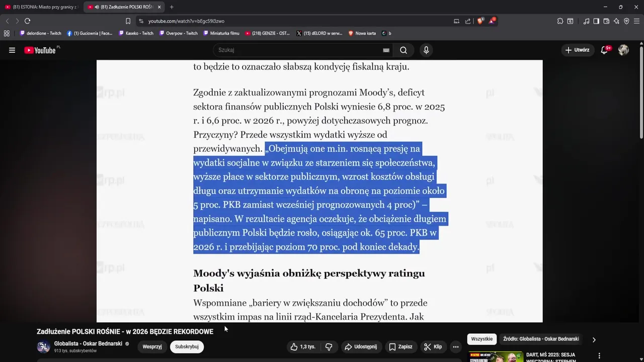Click the heading Moody's wyjaśnia obniżkę perspektywy
The height and width of the screenshot is (362, 644).
point(309,281)
